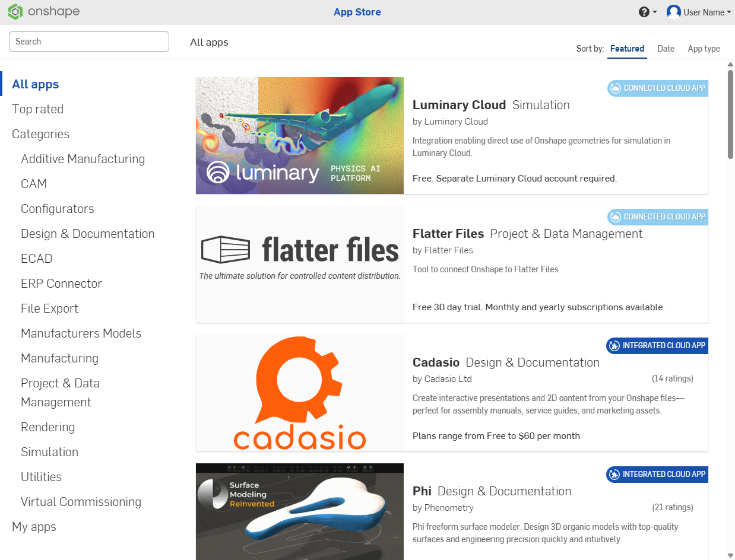
Task: Click inside the Search field
Action: (x=88, y=42)
